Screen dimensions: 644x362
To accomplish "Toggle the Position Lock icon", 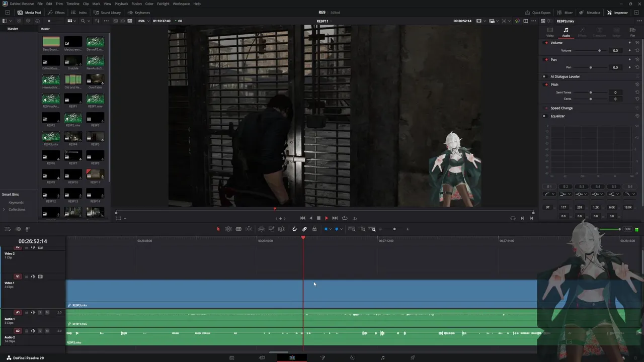I will pos(314,229).
